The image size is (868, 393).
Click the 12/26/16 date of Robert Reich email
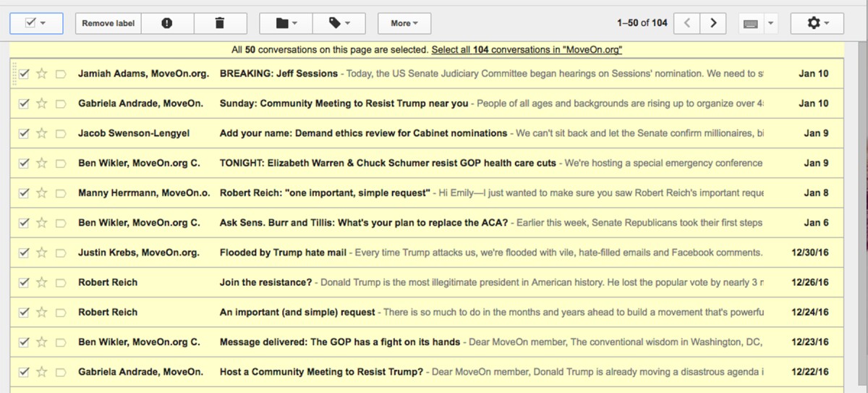[x=810, y=282]
